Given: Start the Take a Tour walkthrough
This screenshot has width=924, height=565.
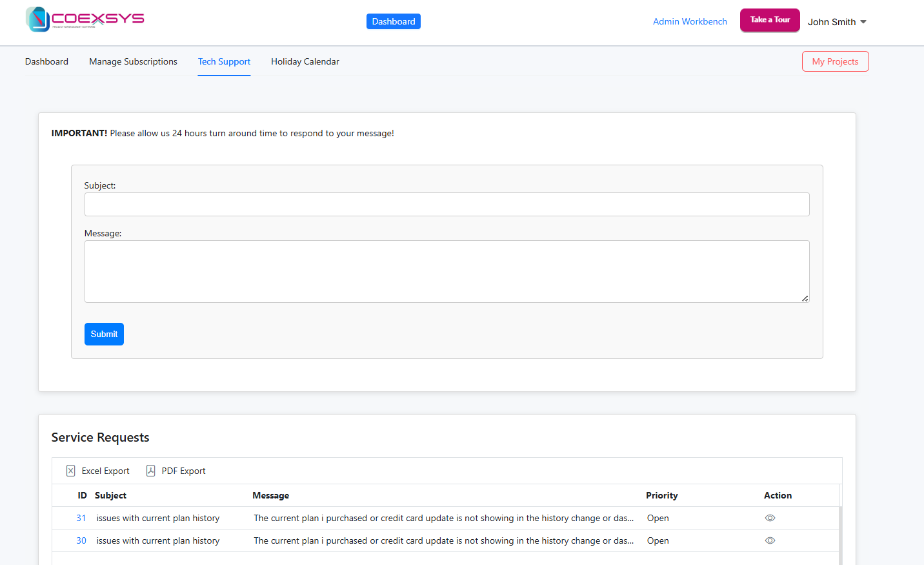Looking at the screenshot, I should [770, 20].
